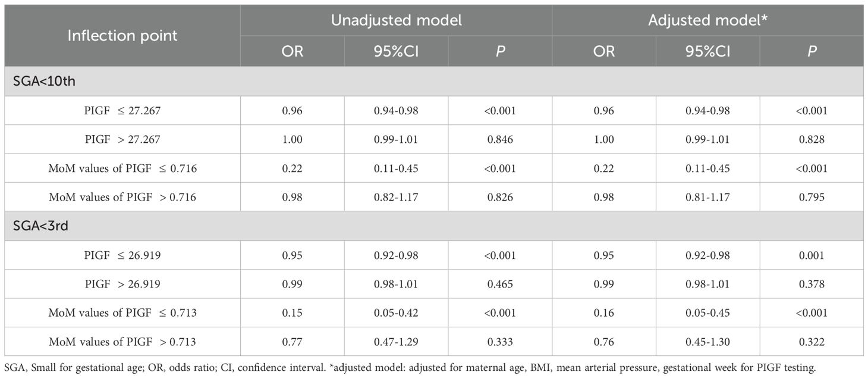Click 'MoM values of PIGF ≤ 0.713' label
Image resolution: width=868 pixels, height=378 pixels.
[x=122, y=313]
